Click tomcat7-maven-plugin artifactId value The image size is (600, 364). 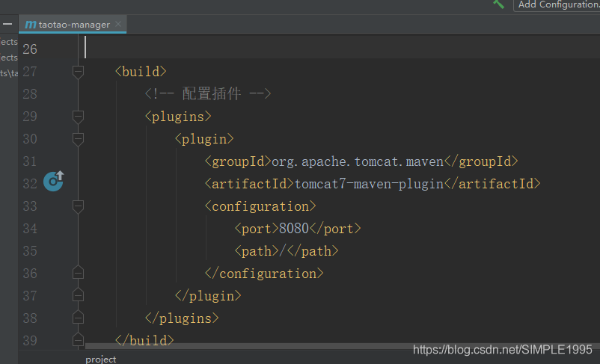tap(369, 184)
